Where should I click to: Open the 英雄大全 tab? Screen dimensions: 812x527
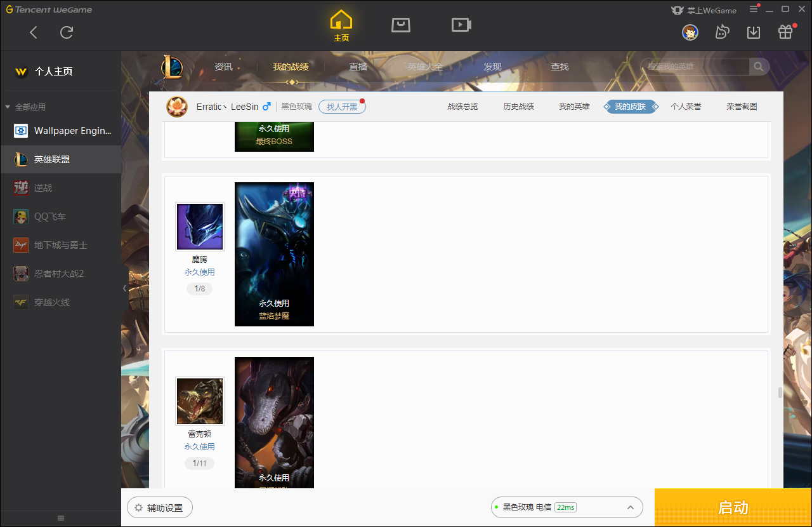pyautogui.click(x=425, y=67)
